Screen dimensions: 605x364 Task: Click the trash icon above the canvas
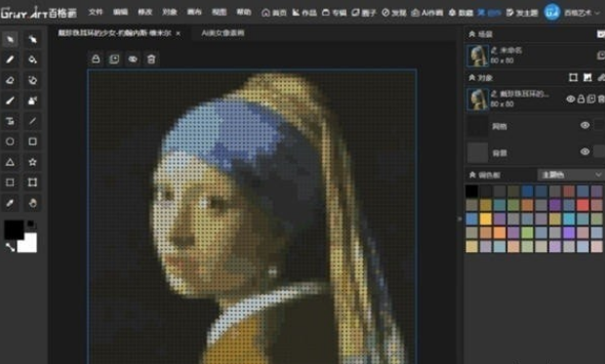(151, 60)
